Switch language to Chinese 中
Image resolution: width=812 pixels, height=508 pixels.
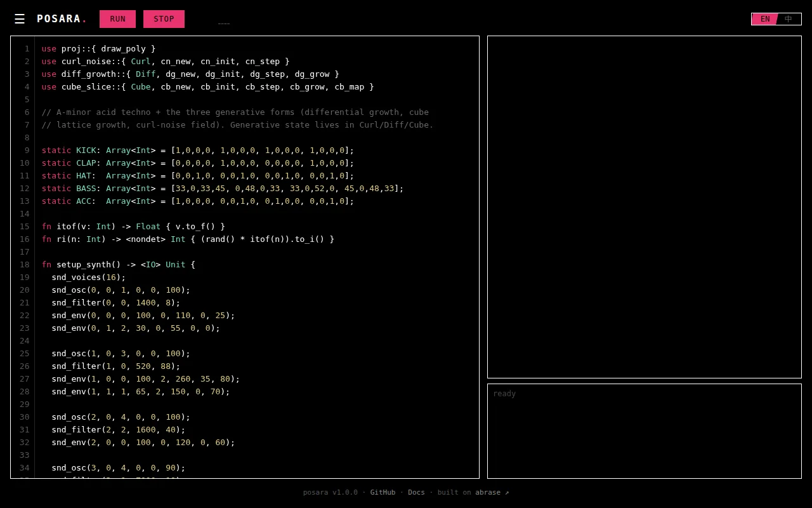tap(789, 19)
